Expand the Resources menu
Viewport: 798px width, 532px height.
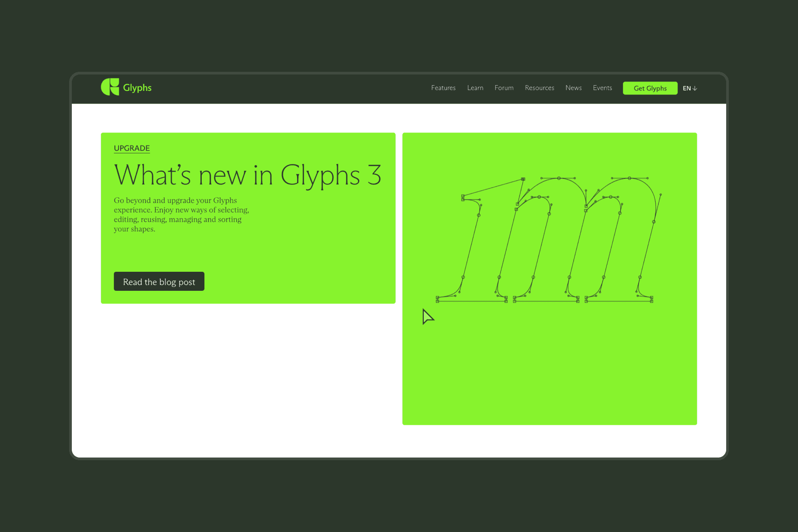[x=539, y=88]
